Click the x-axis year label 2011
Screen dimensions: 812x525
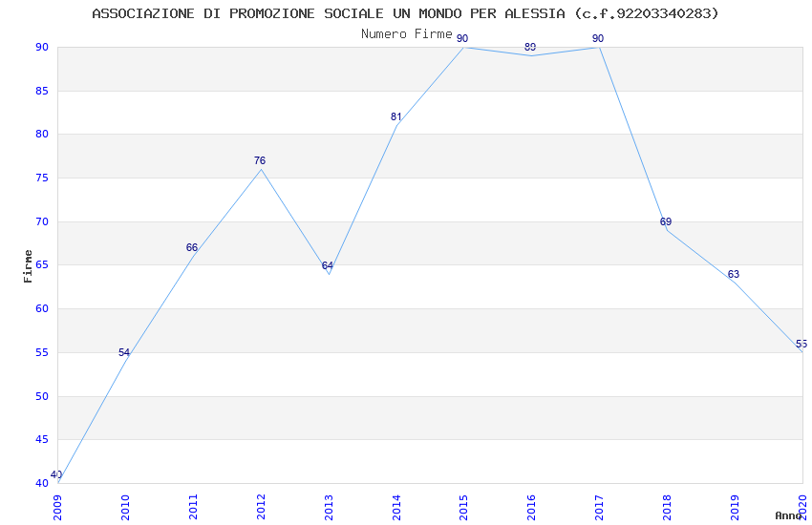[x=193, y=508]
